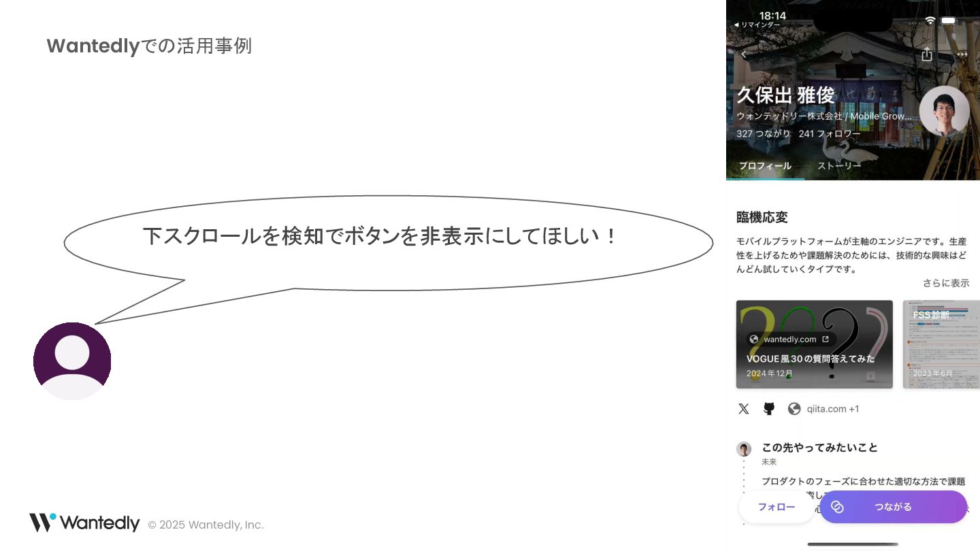Tap the back chevron in profile header
Screen dimensions: 980x551
point(744,54)
